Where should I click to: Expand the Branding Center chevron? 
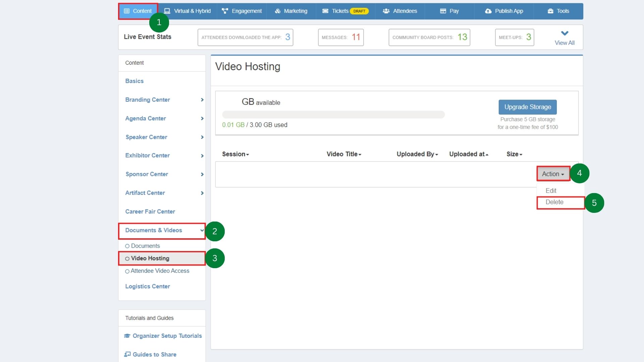tap(202, 100)
